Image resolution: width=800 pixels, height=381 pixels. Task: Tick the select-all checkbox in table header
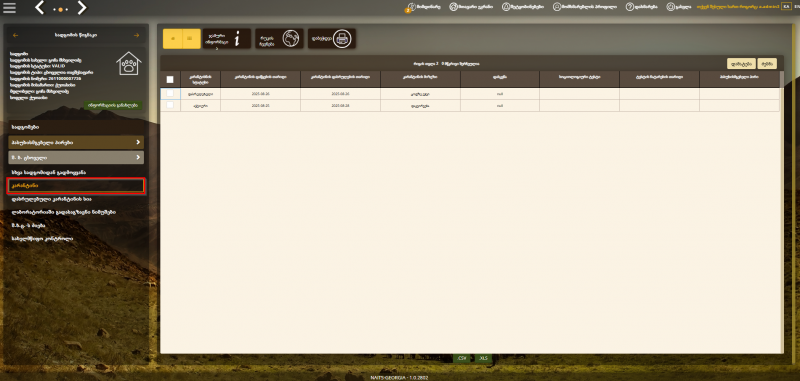tap(170, 79)
